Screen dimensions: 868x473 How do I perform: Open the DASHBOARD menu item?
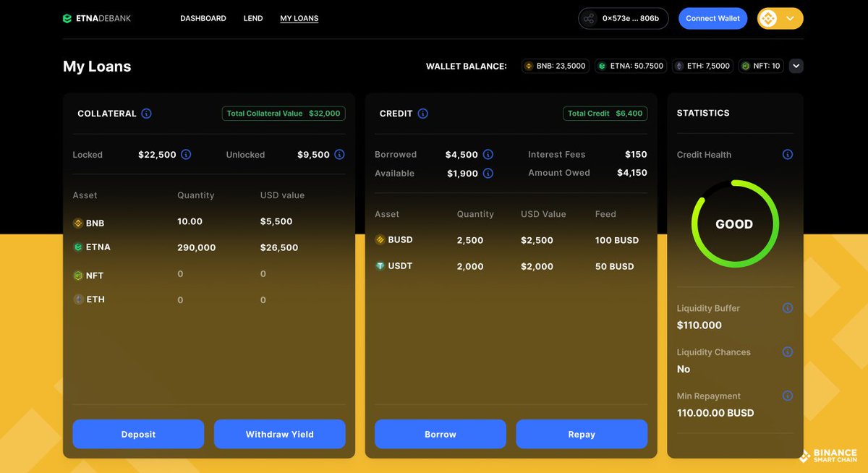click(x=203, y=19)
